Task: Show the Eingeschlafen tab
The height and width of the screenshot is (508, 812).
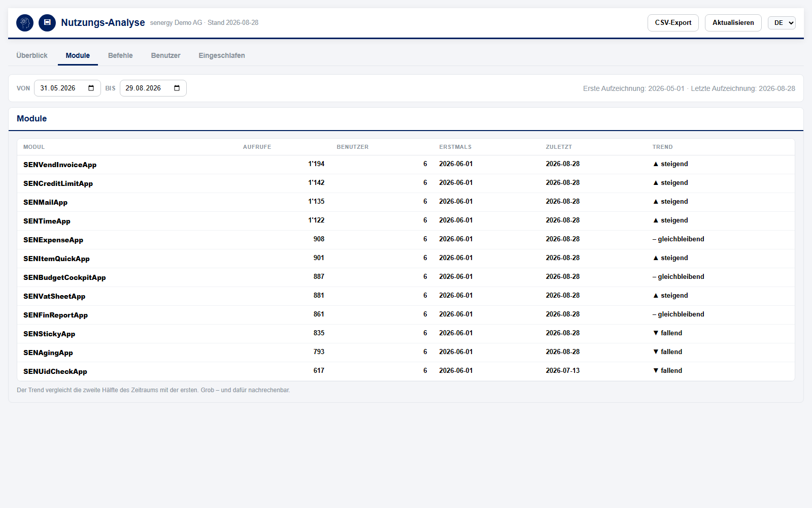Action: tap(222, 56)
